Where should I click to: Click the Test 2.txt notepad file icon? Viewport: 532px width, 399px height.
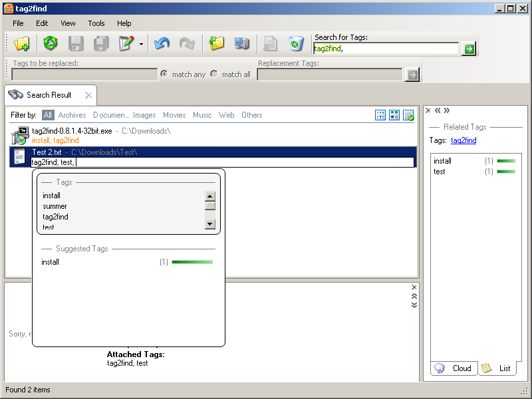coord(19,157)
